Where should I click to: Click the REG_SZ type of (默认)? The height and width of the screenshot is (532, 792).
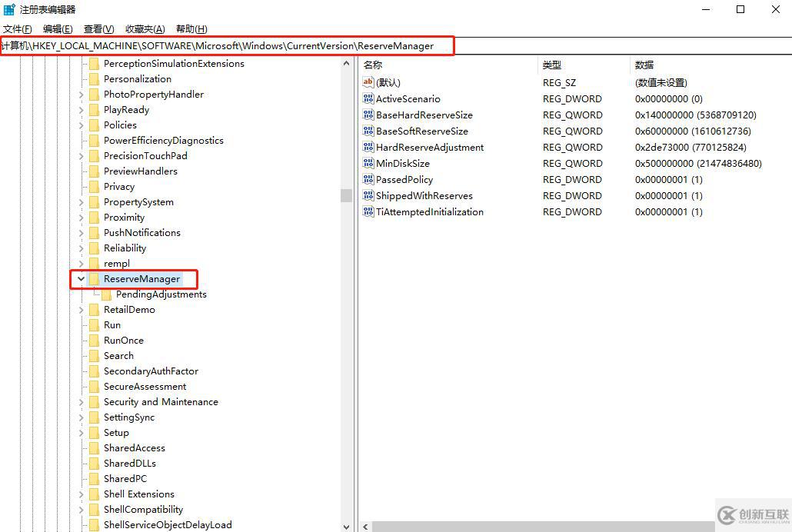coord(559,82)
